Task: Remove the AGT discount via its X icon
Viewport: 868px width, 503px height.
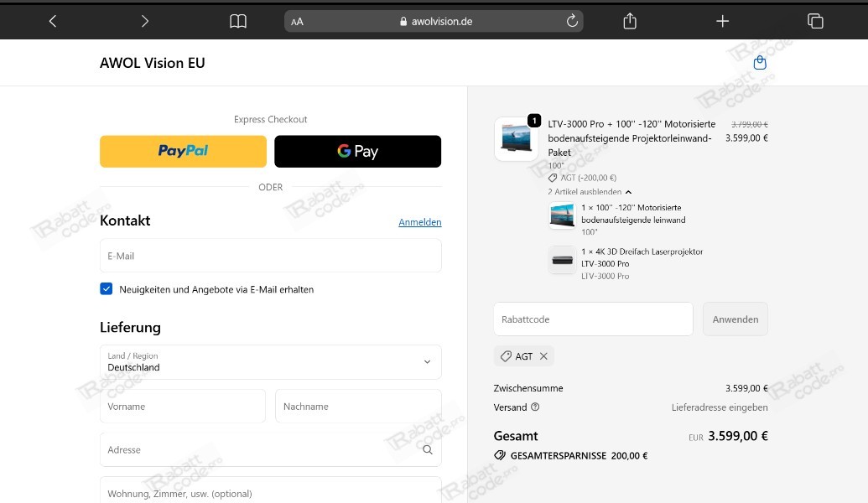Action: point(543,355)
